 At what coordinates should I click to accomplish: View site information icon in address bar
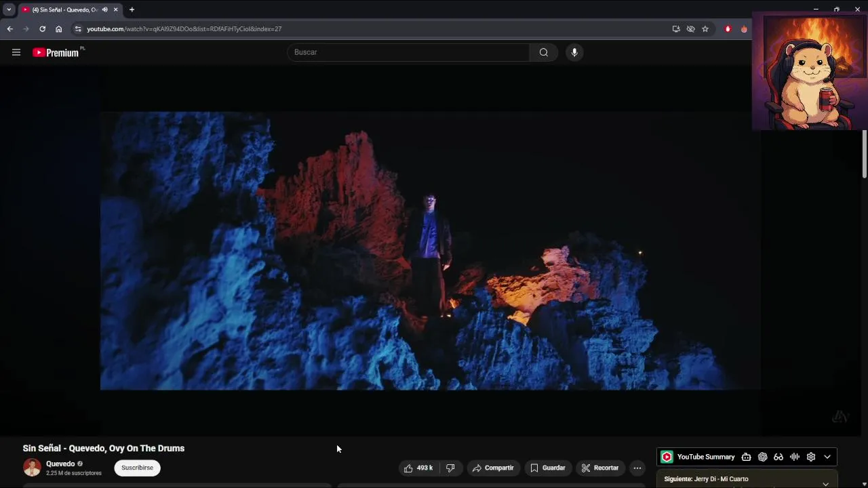(x=78, y=29)
